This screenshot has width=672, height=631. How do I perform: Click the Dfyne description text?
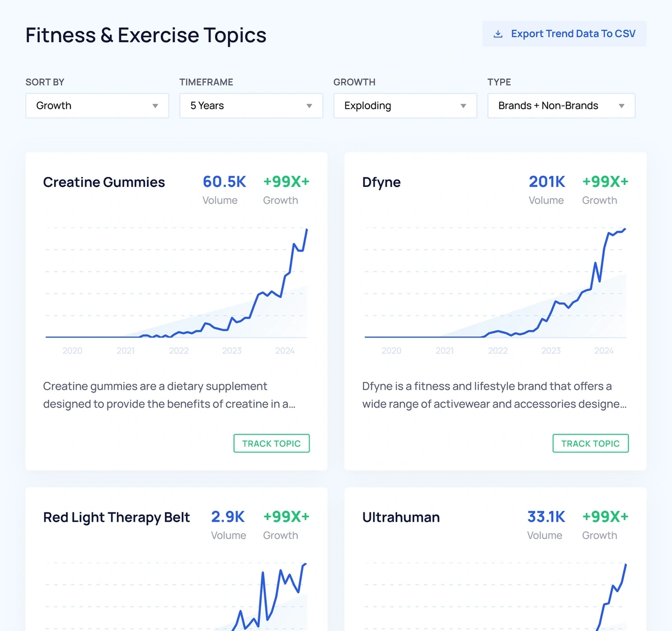tap(494, 395)
